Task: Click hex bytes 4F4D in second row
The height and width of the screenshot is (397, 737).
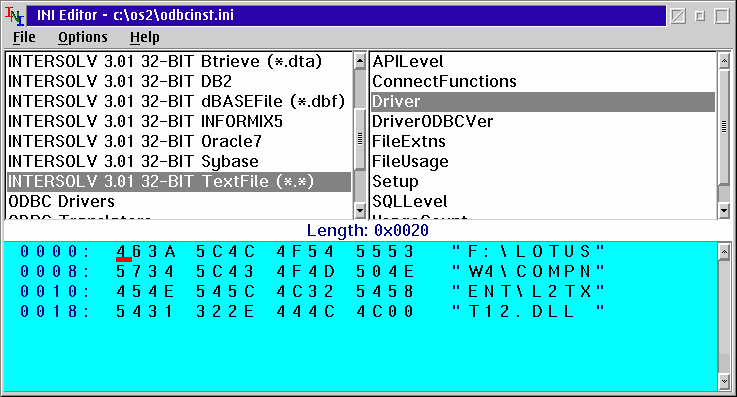Action: (x=306, y=272)
